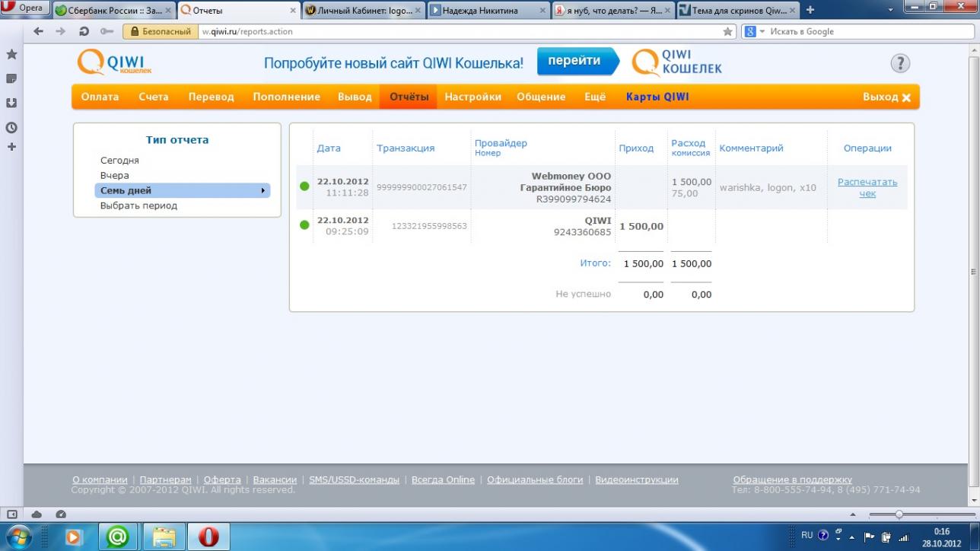Click the QIWI Кошелек logo at top left
The height and width of the screenshot is (551, 980).
(115, 62)
